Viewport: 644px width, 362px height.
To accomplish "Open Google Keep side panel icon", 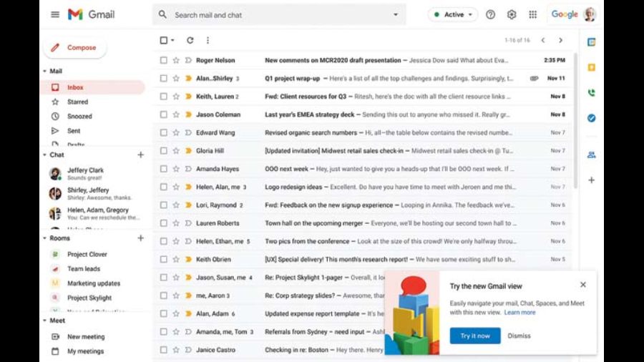I will (x=592, y=67).
